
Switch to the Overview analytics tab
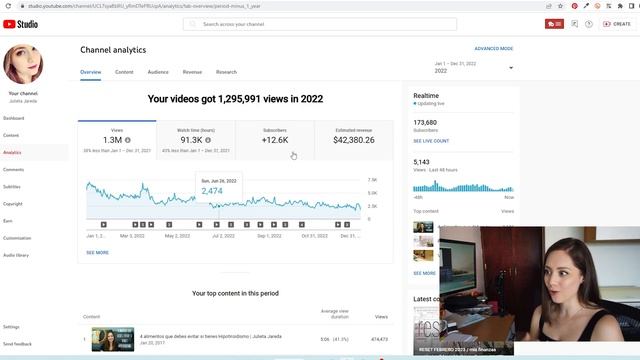(x=91, y=72)
